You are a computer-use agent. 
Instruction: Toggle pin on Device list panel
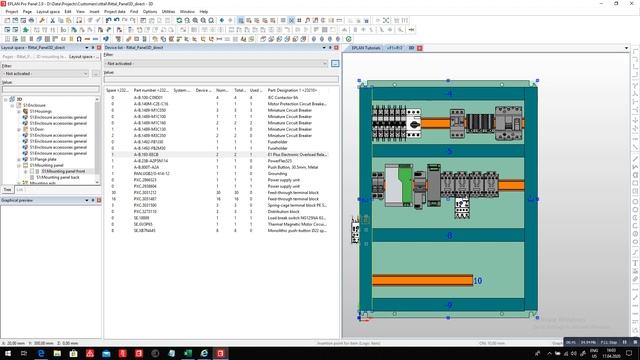tap(330, 48)
